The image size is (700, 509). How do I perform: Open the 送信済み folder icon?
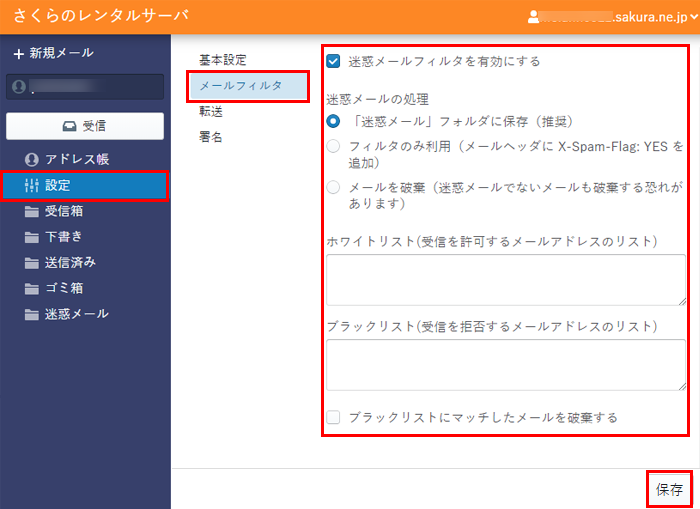tap(32, 262)
